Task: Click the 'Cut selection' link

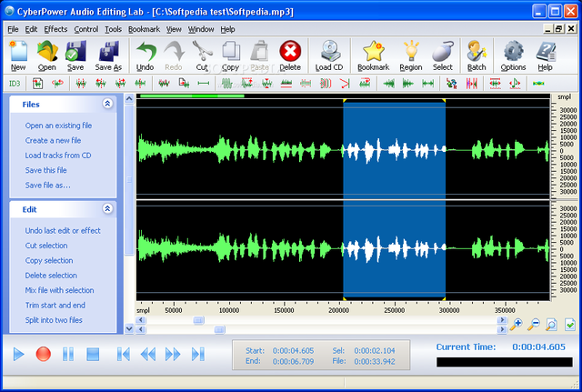Action: [46, 246]
